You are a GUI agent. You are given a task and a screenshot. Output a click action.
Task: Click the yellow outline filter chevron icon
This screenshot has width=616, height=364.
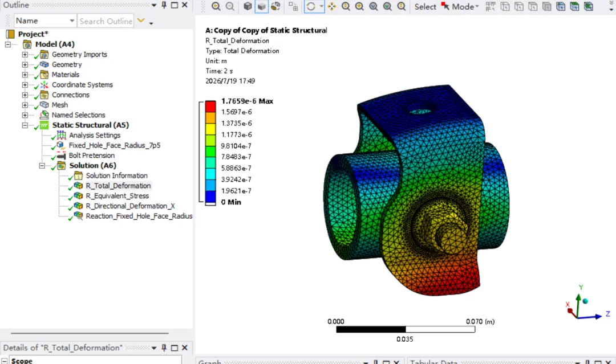141,21
